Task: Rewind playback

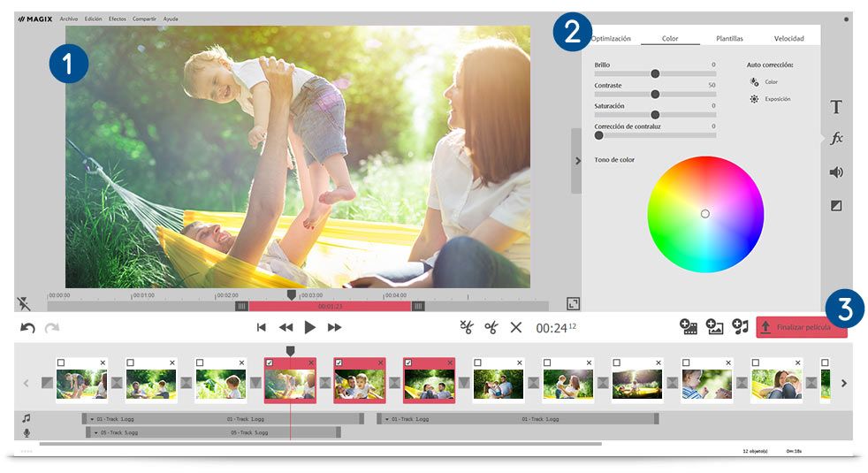Action: (286, 327)
